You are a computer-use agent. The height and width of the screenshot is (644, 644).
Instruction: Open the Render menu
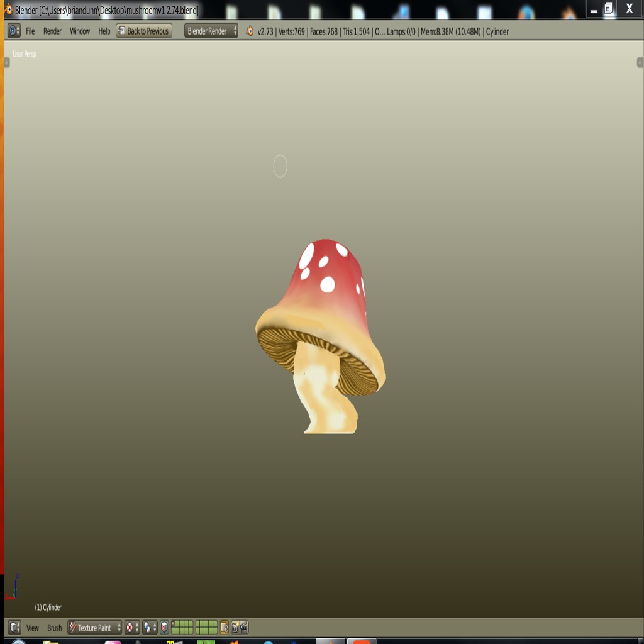(53, 31)
